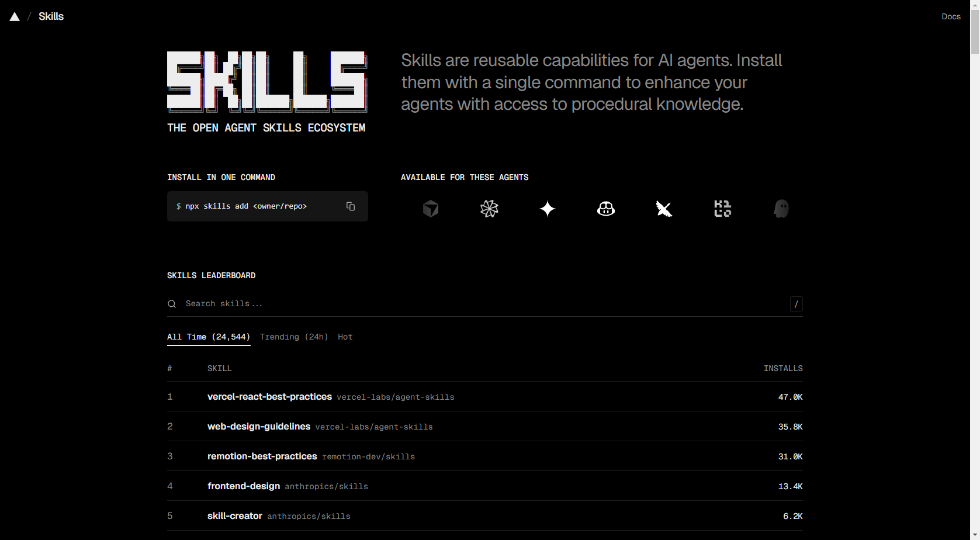980x540 pixels.
Task: Open vercel-react-best-practices skill entry
Action: pyautogui.click(x=269, y=397)
